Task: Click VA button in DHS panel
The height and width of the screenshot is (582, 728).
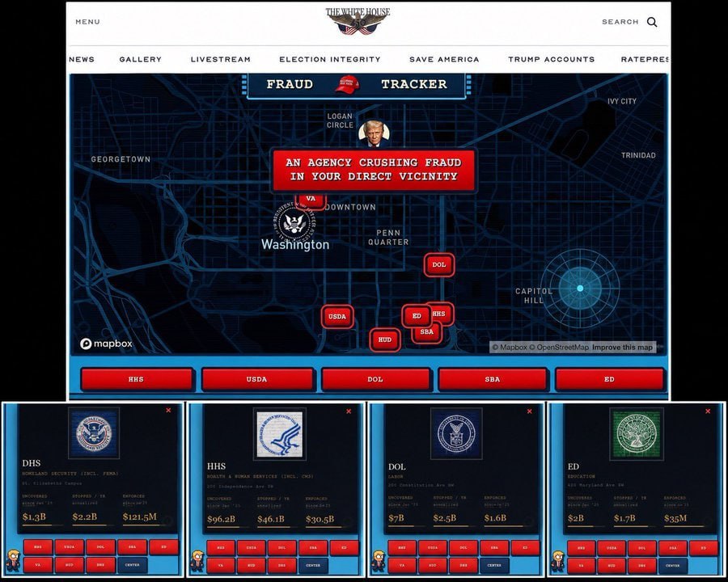Action: [37, 565]
